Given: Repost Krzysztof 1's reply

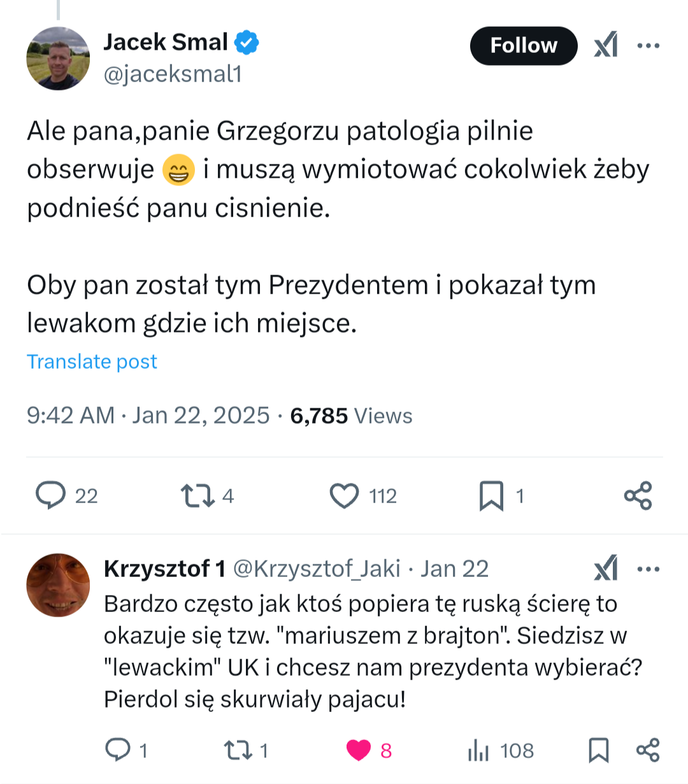Looking at the screenshot, I should (238, 750).
